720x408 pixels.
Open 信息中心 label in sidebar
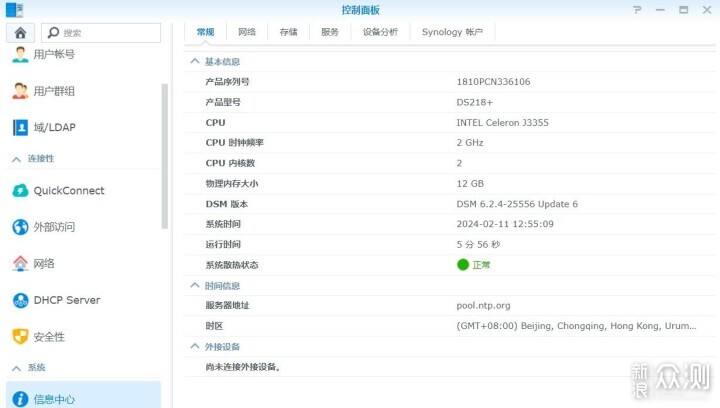[54, 399]
